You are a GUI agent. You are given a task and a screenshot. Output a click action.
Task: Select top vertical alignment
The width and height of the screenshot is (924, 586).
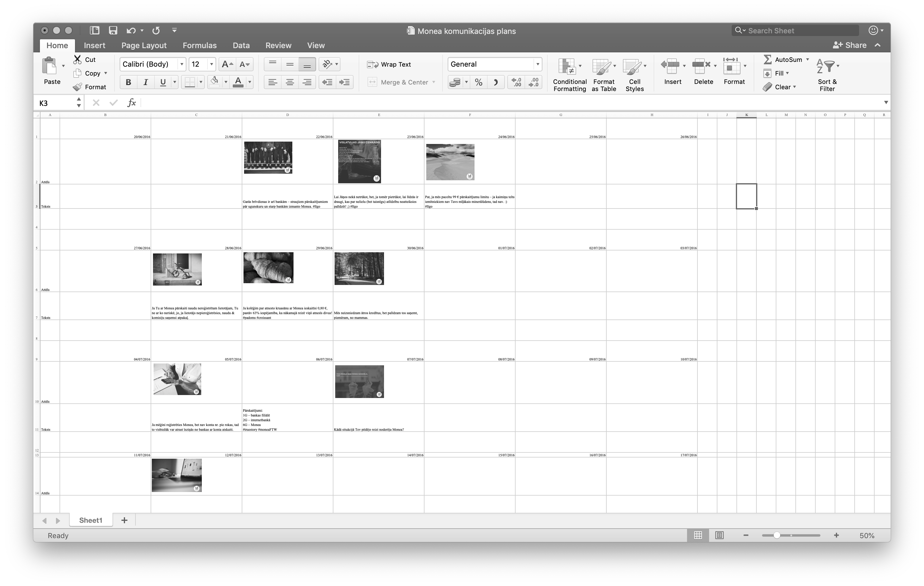(272, 64)
